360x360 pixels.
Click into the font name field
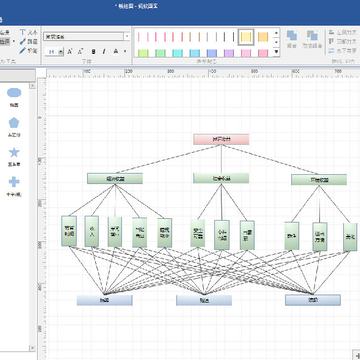click(83, 36)
